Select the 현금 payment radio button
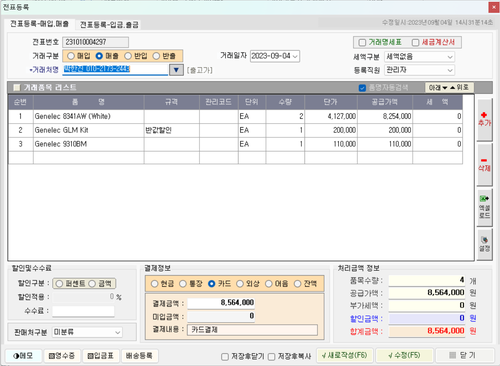The height and width of the screenshot is (366, 500). (x=154, y=284)
